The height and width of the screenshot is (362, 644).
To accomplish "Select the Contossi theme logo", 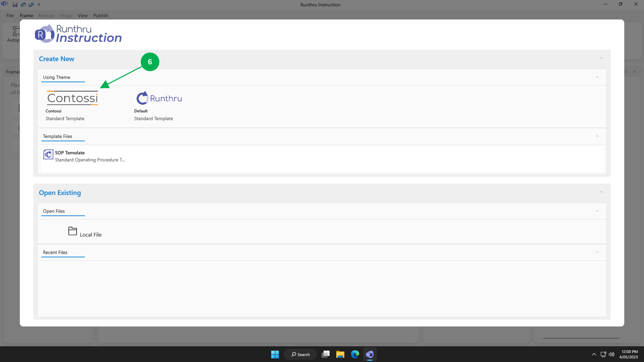I will pyautogui.click(x=72, y=98).
